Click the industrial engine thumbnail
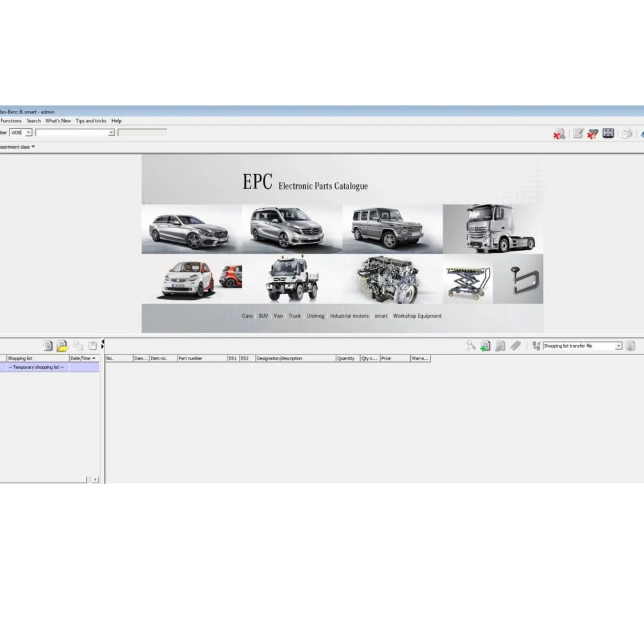The width and height of the screenshot is (644, 644). (392, 279)
